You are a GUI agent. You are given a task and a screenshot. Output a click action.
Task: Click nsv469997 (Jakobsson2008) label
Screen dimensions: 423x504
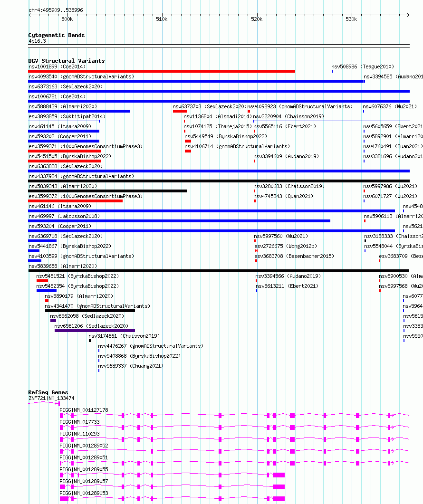[64, 216]
